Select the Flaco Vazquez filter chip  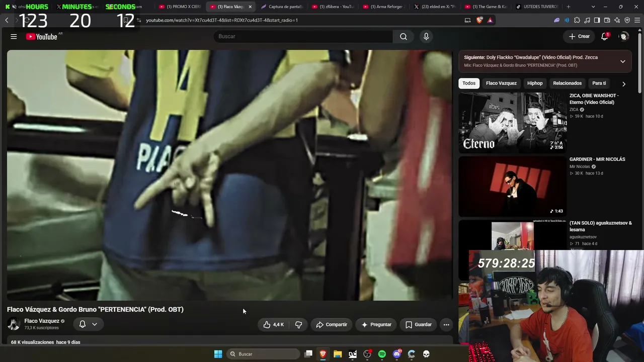(x=501, y=83)
